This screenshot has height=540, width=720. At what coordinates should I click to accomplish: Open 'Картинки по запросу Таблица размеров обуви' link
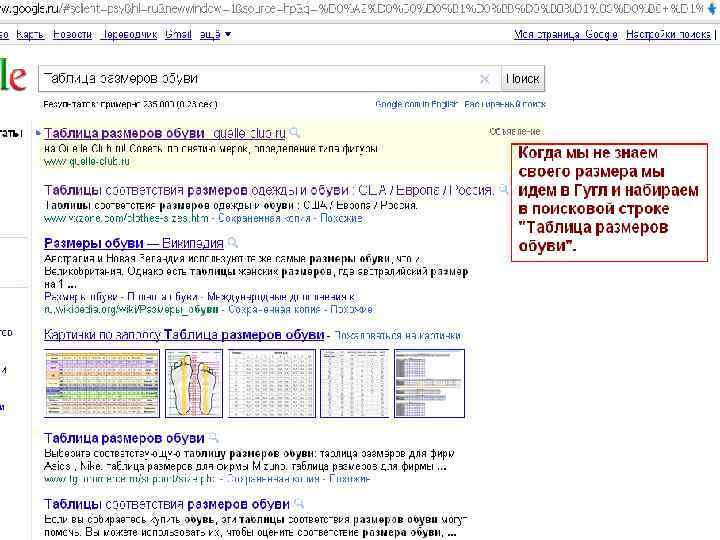184,334
